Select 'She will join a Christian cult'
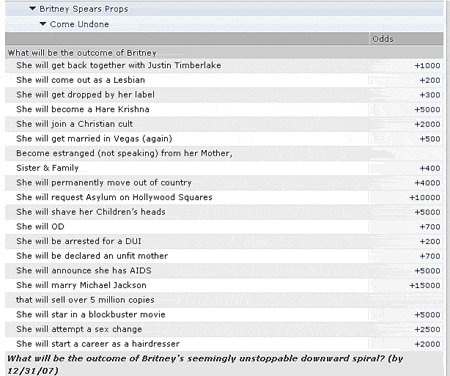The width and height of the screenshot is (450, 376). 75,124
